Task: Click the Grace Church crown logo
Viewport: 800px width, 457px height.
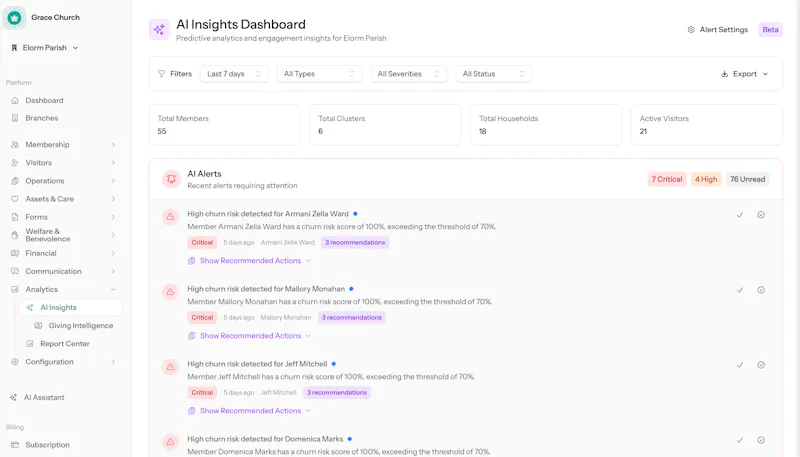Action: click(14, 18)
